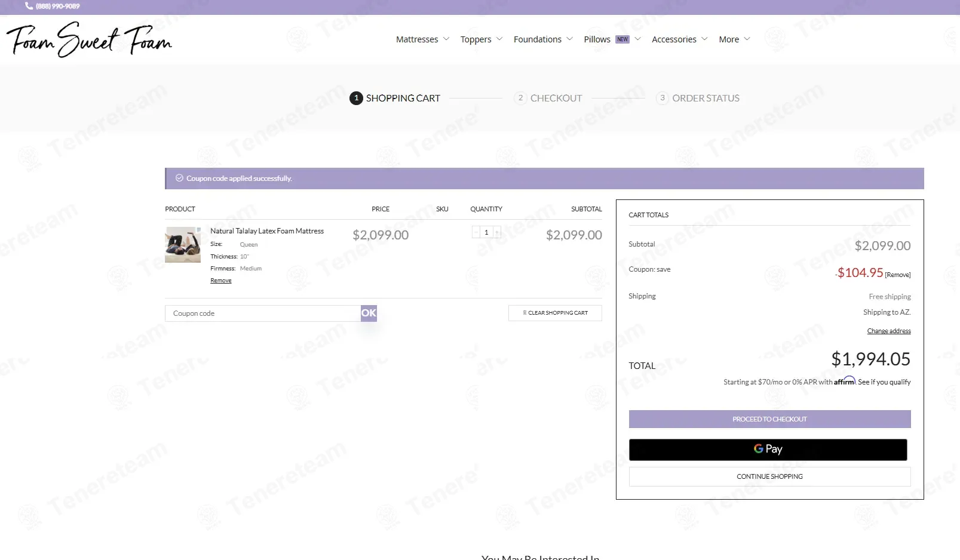The height and width of the screenshot is (560, 960).
Task: Click the step 2 Checkout circle
Action: (x=520, y=98)
